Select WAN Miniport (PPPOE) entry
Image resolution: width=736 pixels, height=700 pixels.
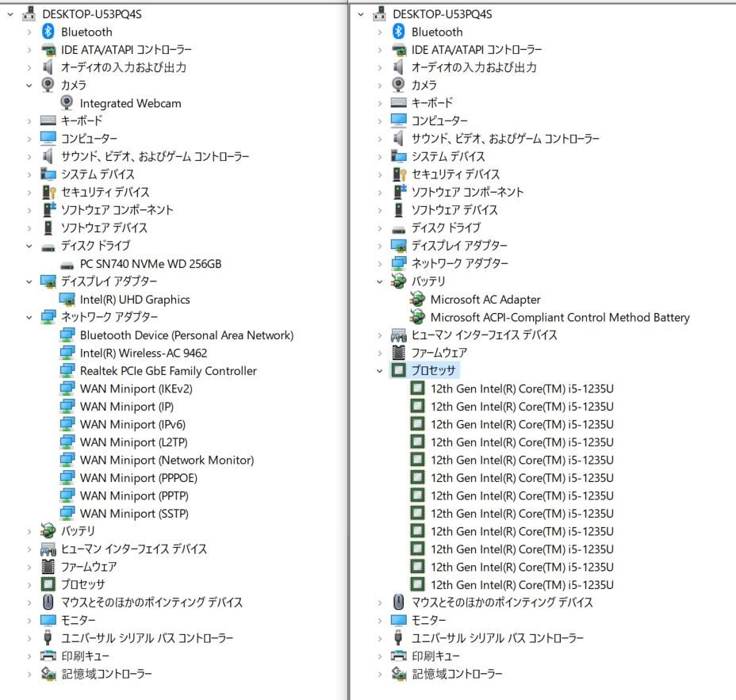pyautogui.click(x=139, y=477)
